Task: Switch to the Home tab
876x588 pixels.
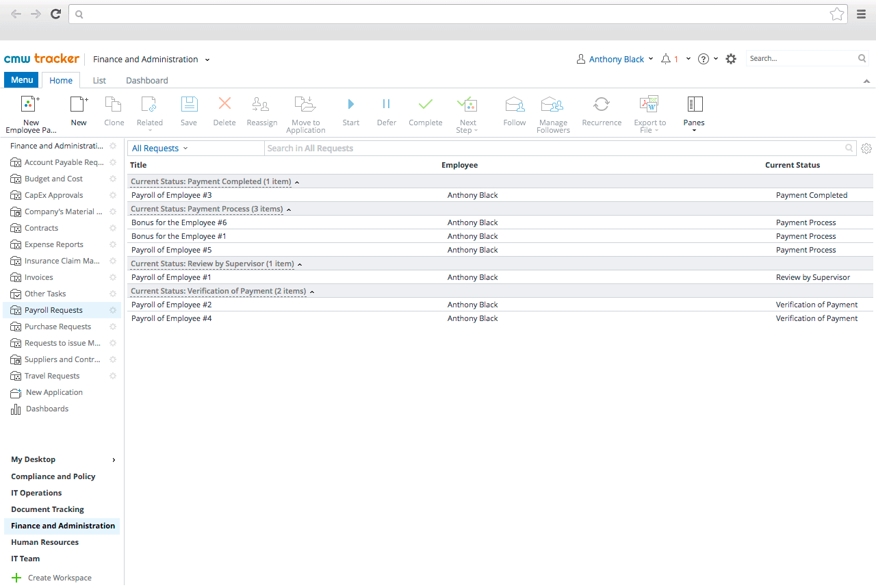Action: tap(61, 80)
